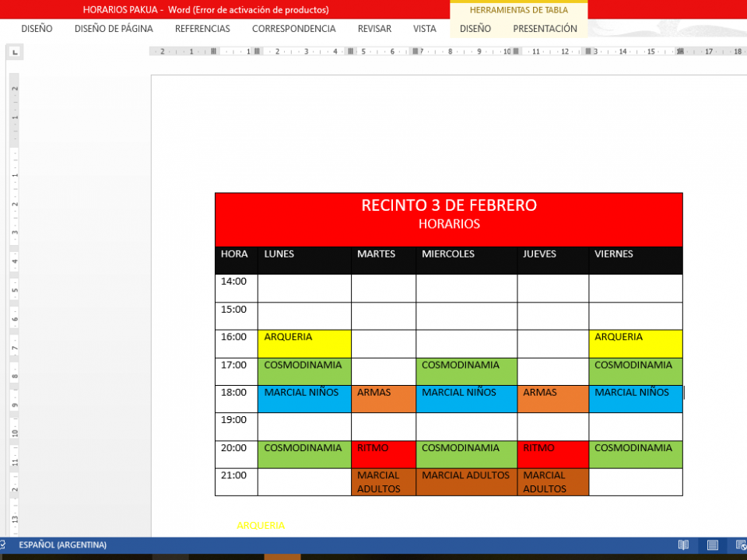
Task: Click COSMODINAMIA at 20:00 under MIERCOLES
Action: pyautogui.click(x=466, y=454)
